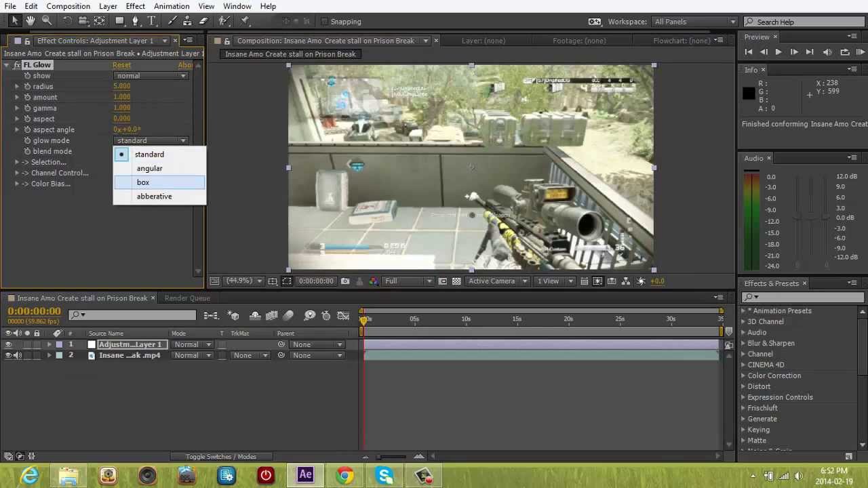Expand the Color Correction presets category
868x488 pixels.
coord(743,375)
